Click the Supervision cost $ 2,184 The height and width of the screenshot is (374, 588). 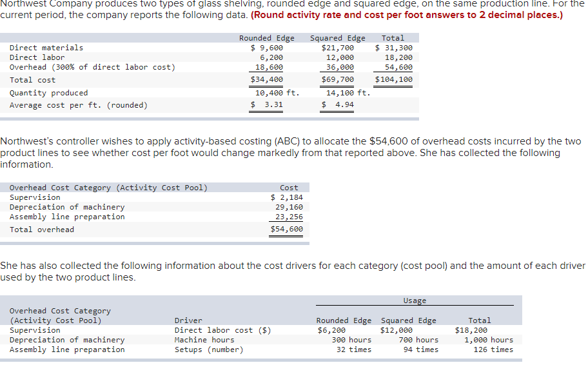click(286, 197)
